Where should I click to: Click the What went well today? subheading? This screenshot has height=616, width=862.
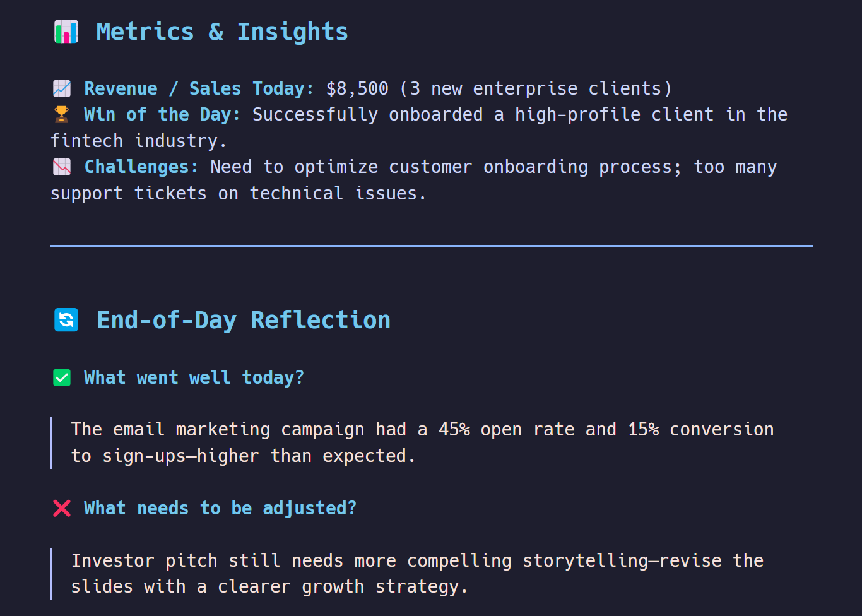click(194, 377)
